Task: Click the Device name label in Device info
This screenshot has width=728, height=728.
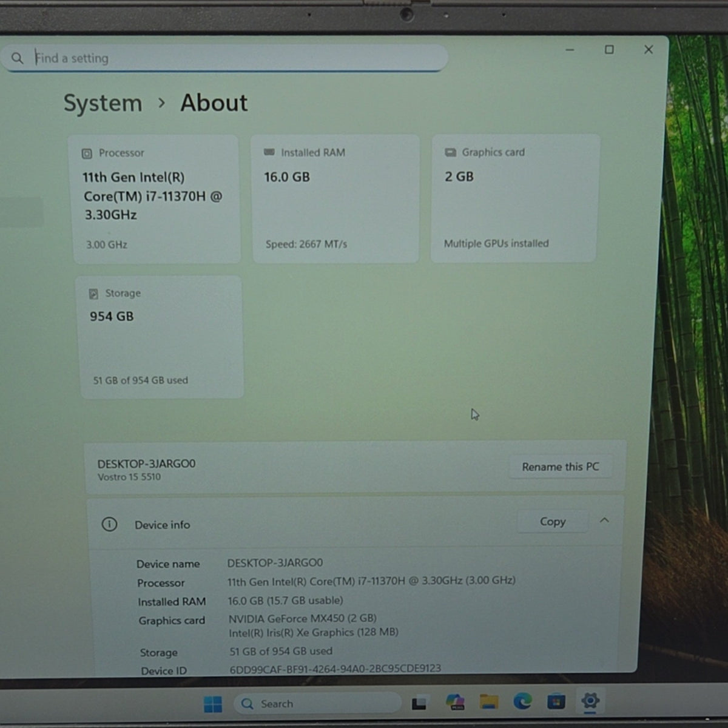Action: [168, 564]
